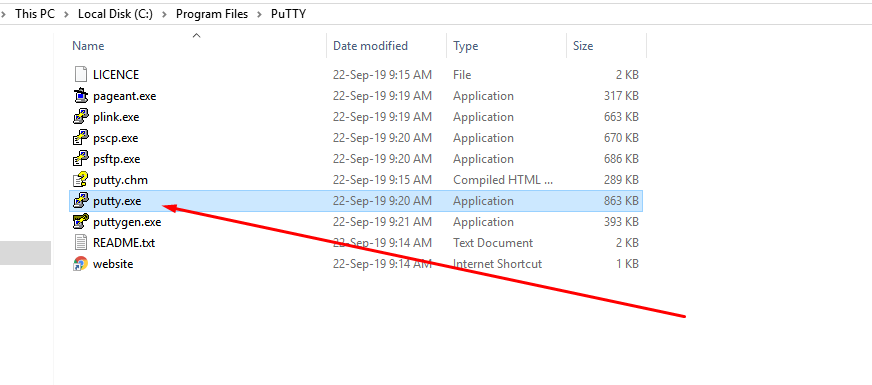Select README.txt file name
872x385 pixels.
click(124, 243)
